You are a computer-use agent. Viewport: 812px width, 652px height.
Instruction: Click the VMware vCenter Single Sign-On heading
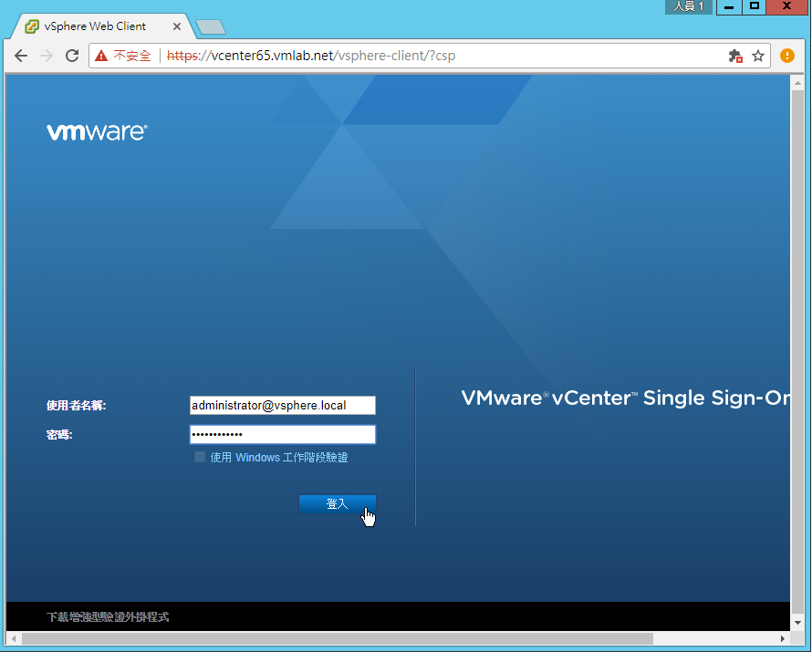click(x=626, y=398)
